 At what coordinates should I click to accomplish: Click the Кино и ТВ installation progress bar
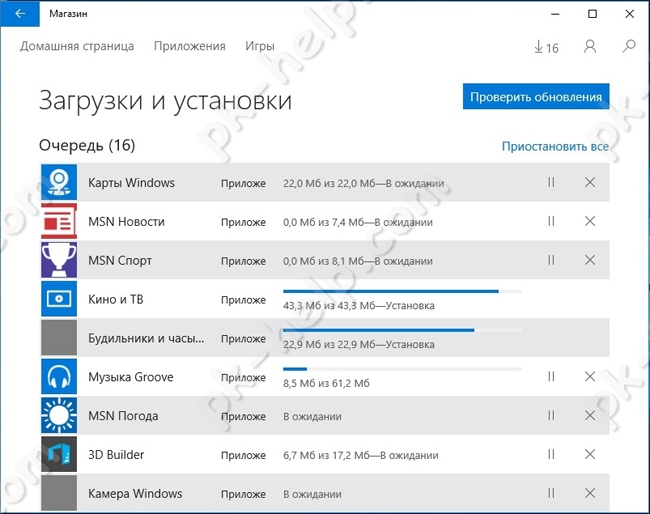(x=403, y=291)
